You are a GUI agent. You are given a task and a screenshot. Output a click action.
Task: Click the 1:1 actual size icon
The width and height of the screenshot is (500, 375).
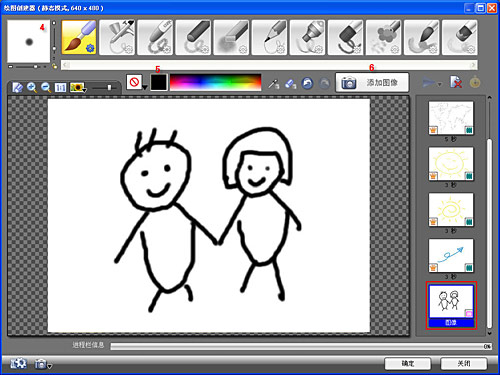point(60,88)
